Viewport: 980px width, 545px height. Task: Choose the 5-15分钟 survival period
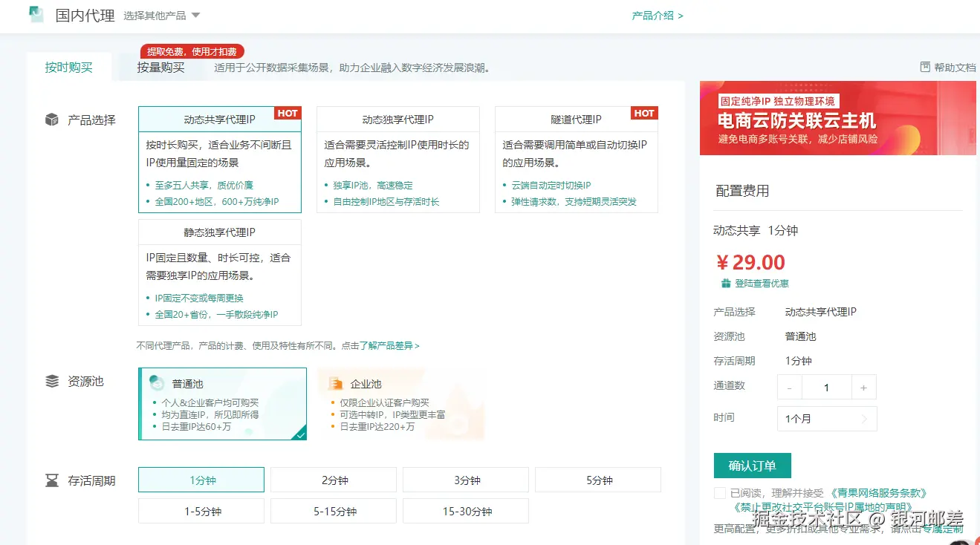pyautogui.click(x=334, y=511)
